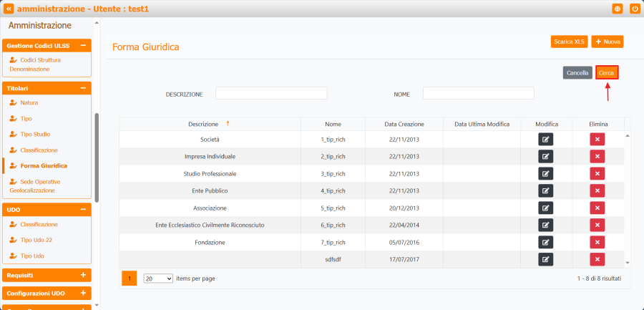Collapse the Gestione Codici ULSS section
Viewport: 644px width, 310px height.
(83, 46)
